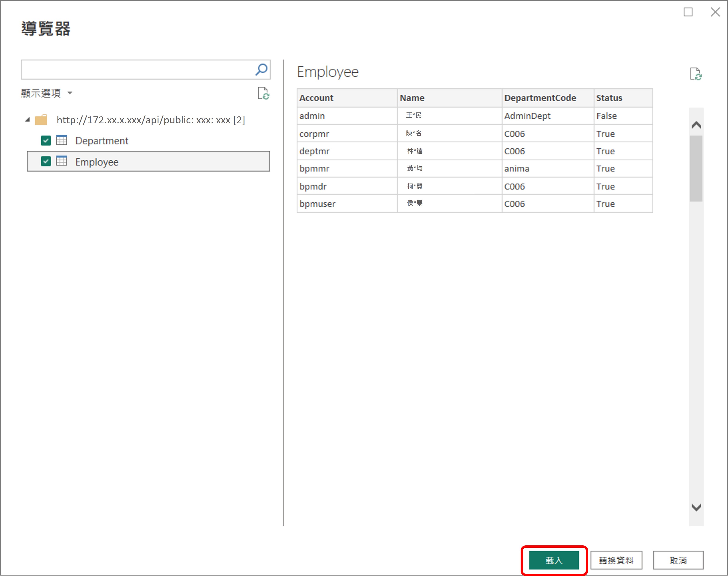
Task: Click the 'admin' account cell
Action: pos(347,116)
